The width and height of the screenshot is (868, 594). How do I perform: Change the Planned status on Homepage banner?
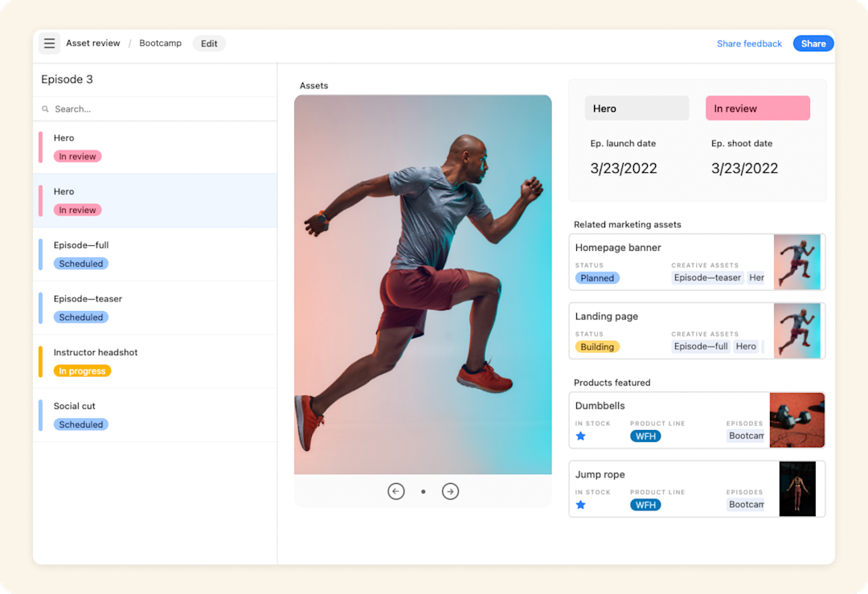597,277
